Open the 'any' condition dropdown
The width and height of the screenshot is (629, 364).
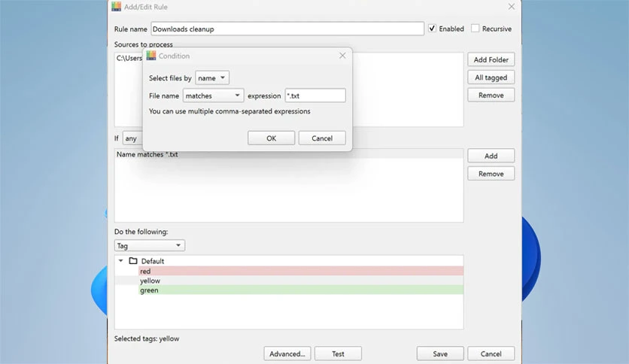pos(132,138)
